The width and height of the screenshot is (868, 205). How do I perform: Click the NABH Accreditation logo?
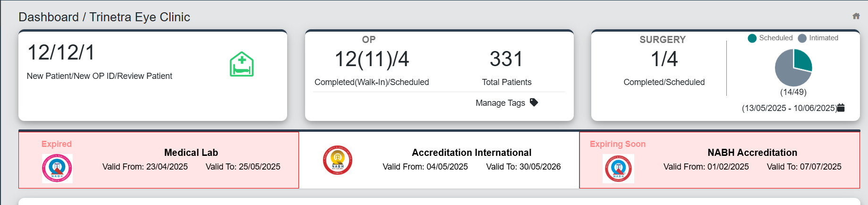pos(618,168)
